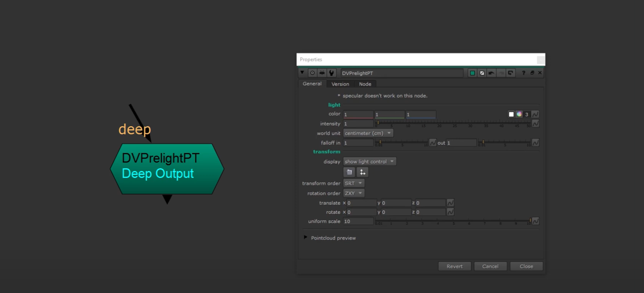Open the world unit centimeter dropdown

[x=368, y=133]
